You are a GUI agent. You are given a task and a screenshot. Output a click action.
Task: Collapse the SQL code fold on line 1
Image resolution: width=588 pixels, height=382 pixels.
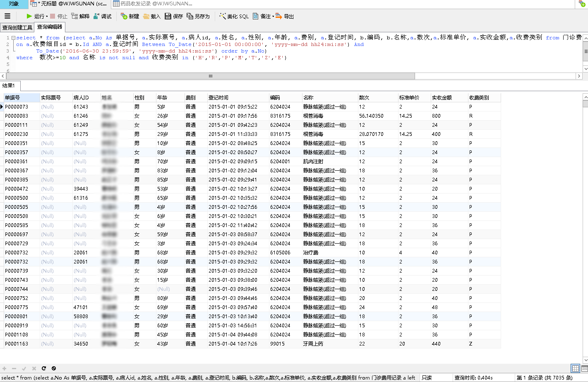(13, 38)
